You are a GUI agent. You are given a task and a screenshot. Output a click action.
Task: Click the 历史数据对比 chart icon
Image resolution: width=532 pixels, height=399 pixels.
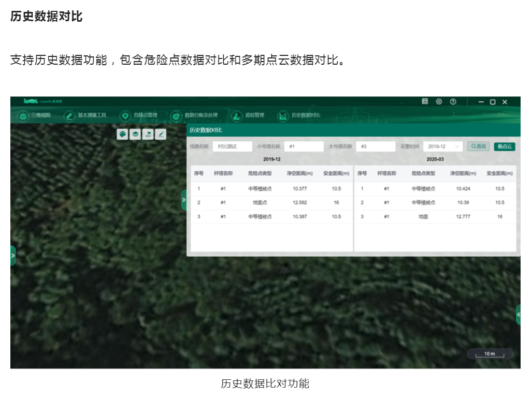(283, 116)
